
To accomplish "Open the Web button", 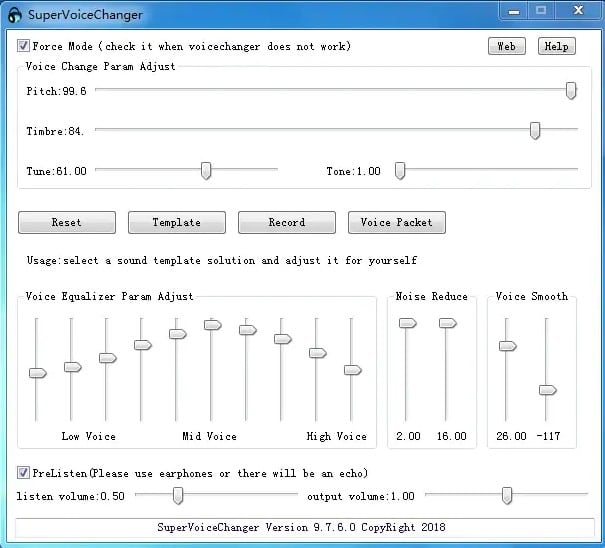I will 506,46.
